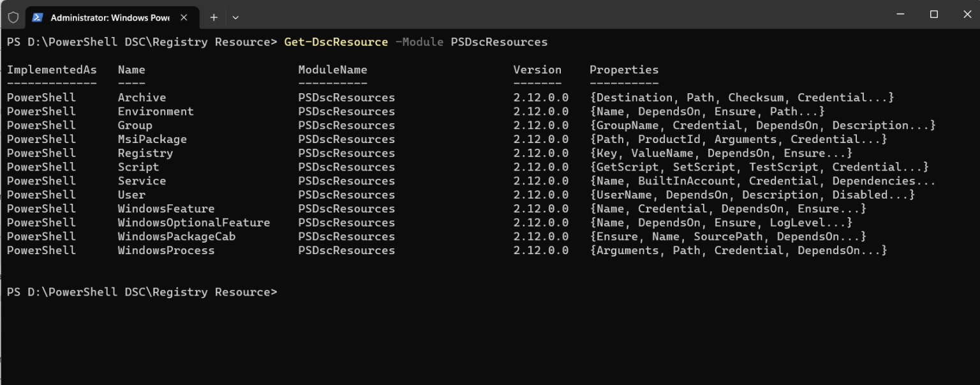
Task: Open the new tab dropdown chevron
Action: point(235,17)
